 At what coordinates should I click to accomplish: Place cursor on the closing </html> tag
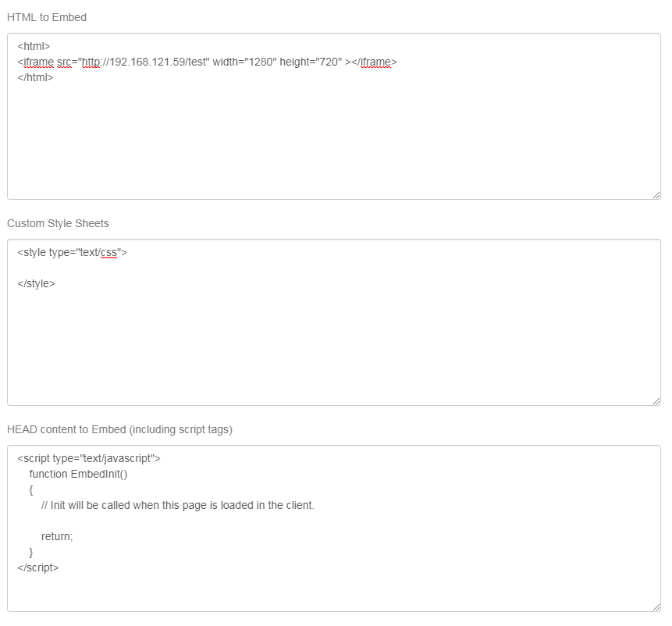[35, 77]
